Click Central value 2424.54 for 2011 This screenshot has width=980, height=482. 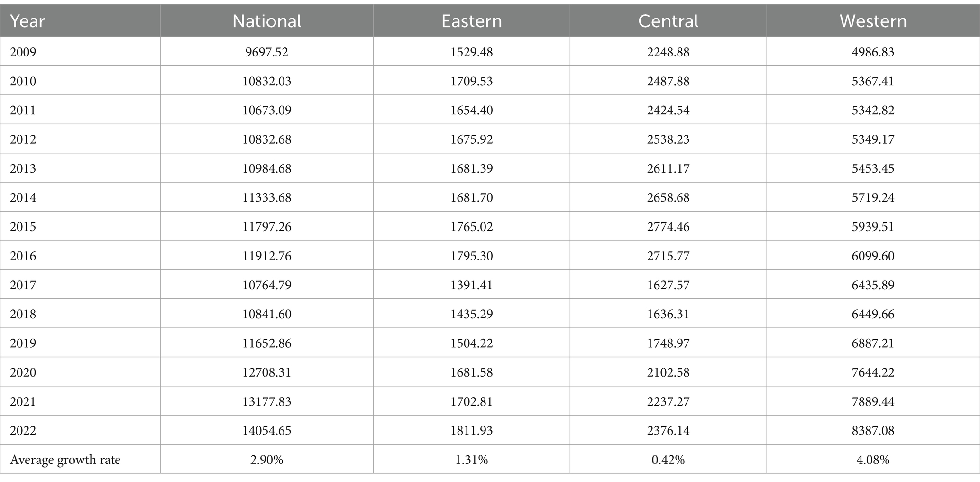point(669,110)
